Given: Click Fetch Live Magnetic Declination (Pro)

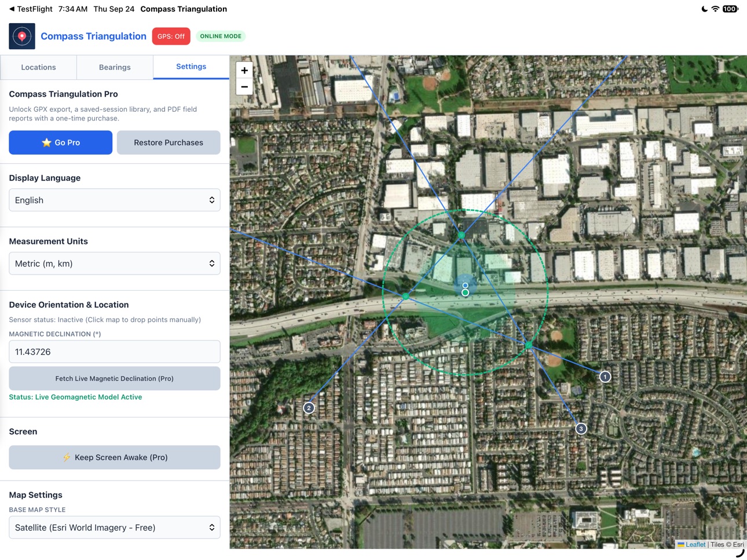Looking at the screenshot, I should click(115, 379).
